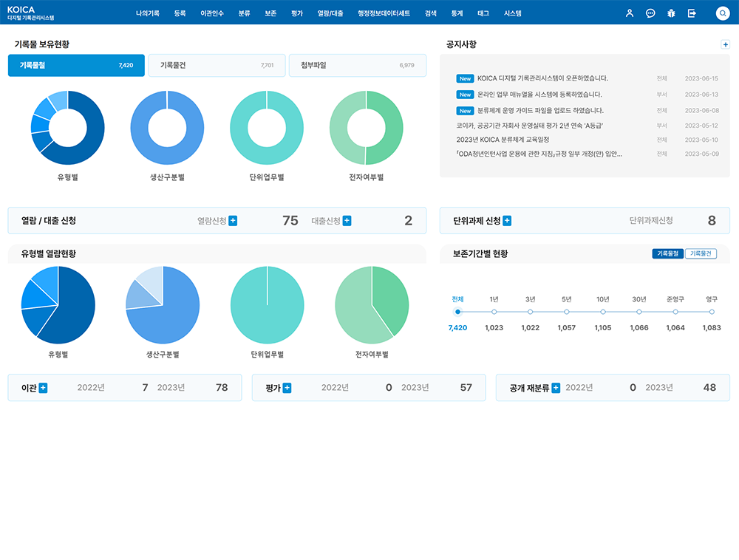Click the 유형별 donut chart in 보유현황
This screenshot has height=560, width=739.
pyautogui.click(x=68, y=128)
